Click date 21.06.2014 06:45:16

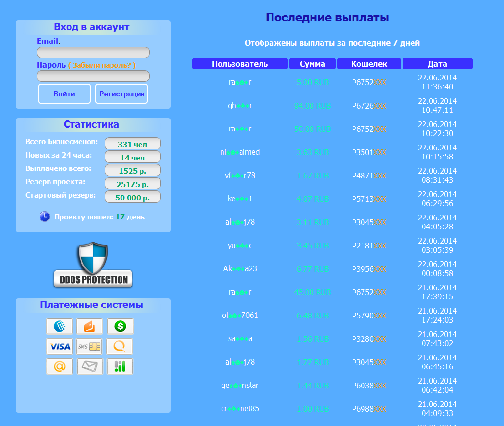[437, 362]
